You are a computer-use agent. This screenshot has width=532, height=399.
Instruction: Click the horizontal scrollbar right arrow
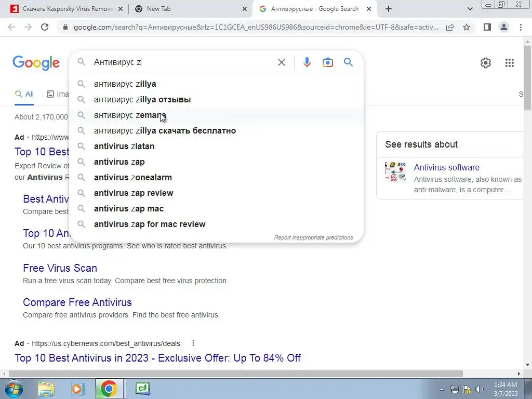519,374
